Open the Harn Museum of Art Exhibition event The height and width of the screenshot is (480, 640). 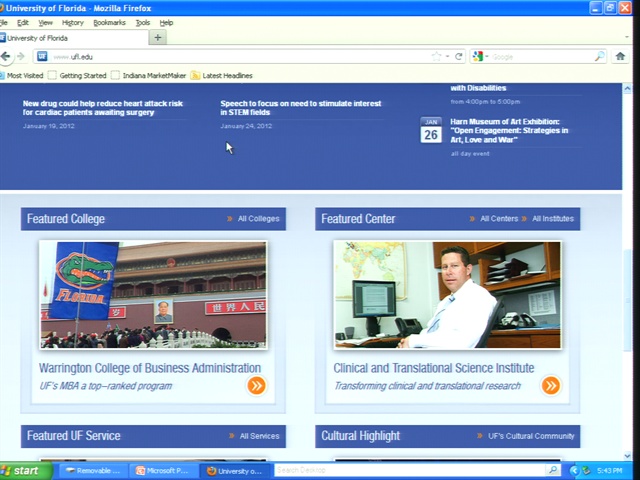pyautogui.click(x=509, y=131)
